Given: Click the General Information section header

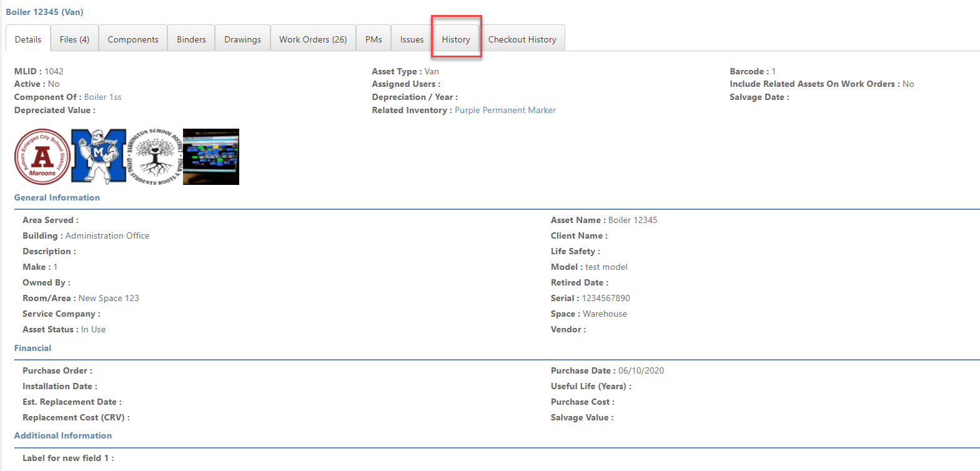Looking at the screenshot, I should [57, 197].
